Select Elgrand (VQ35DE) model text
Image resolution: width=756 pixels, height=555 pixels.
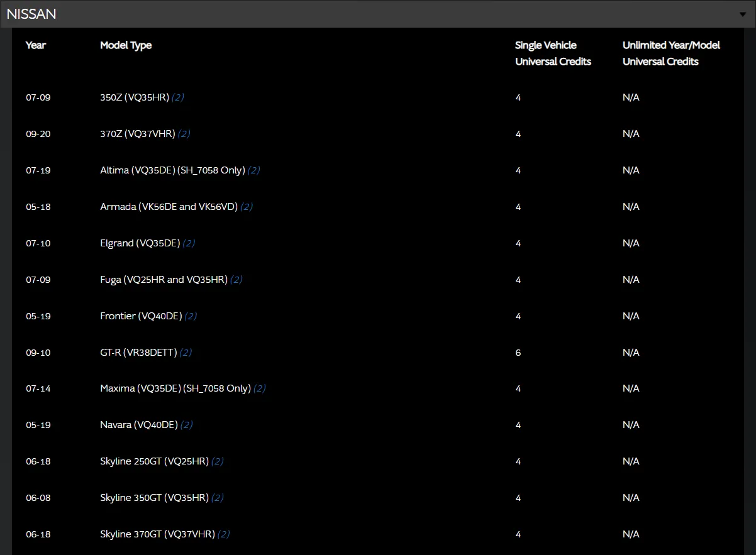click(x=140, y=243)
